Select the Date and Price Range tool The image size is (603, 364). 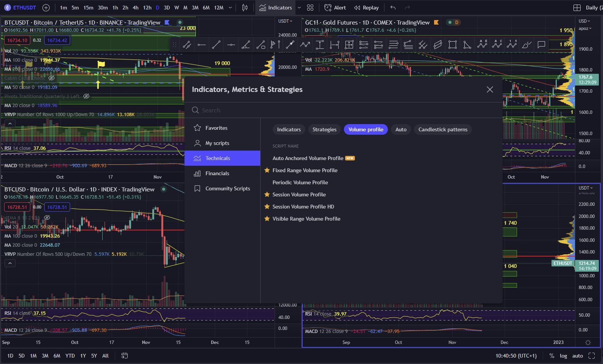[349, 45]
